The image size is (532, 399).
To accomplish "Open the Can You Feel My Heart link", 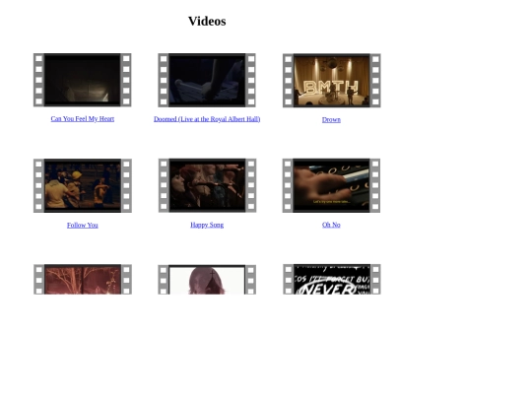I will pos(83,119).
